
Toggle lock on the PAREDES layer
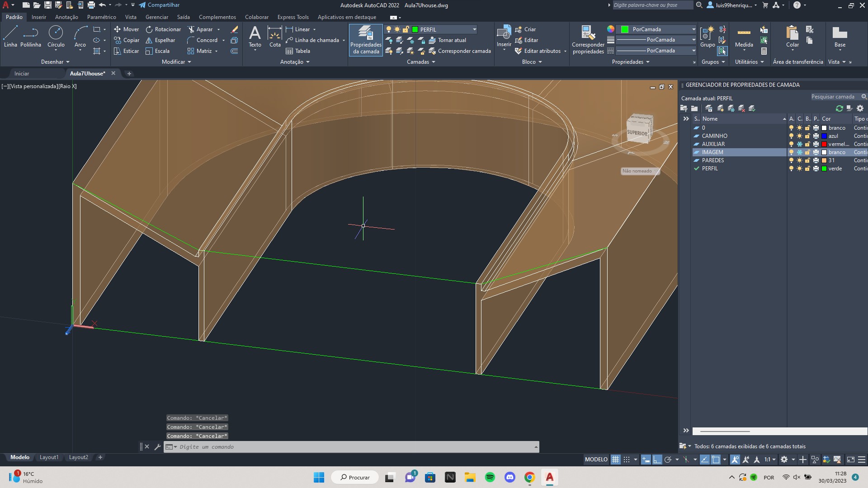(807, 160)
